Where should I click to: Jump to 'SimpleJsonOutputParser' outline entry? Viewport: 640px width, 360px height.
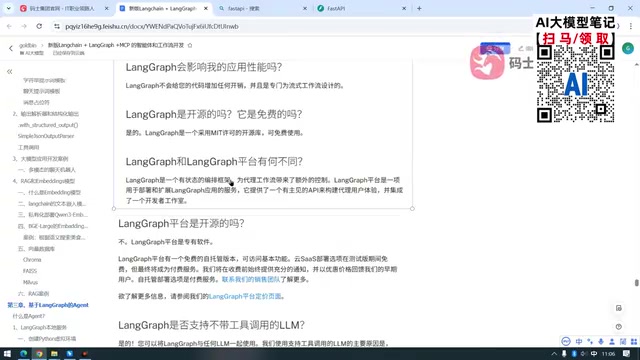[x=46, y=136]
